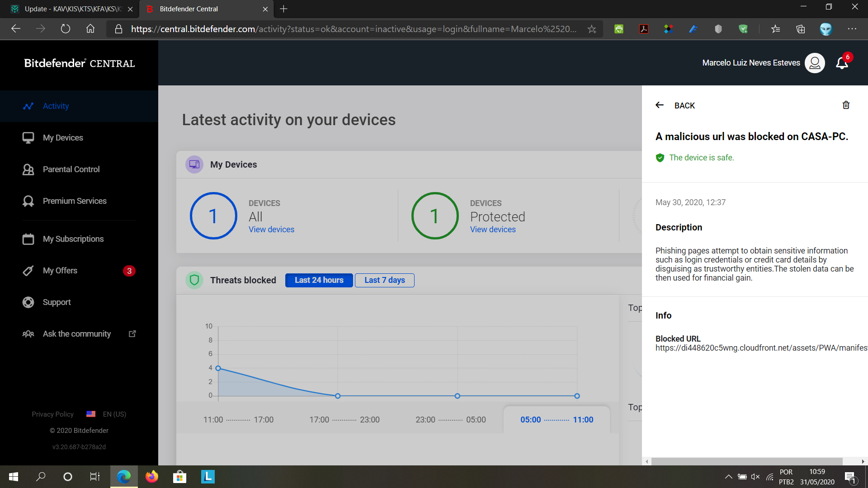Select the 11:00 to 17:00 time range
Image resolution: width=868 pixels, height=488 pixels.
238,420
